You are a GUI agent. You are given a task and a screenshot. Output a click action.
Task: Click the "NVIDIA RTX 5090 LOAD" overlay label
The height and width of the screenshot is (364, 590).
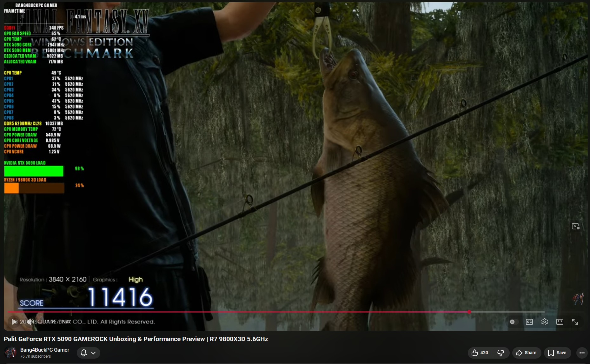tap(25, 163)
